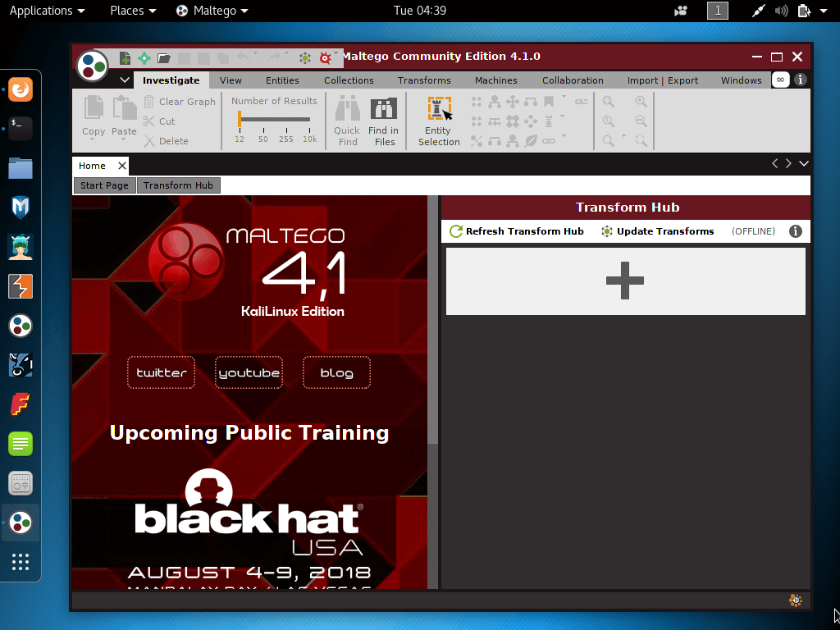
Task: Click the Transform Hub button under Home
Action: coord(178,185)
